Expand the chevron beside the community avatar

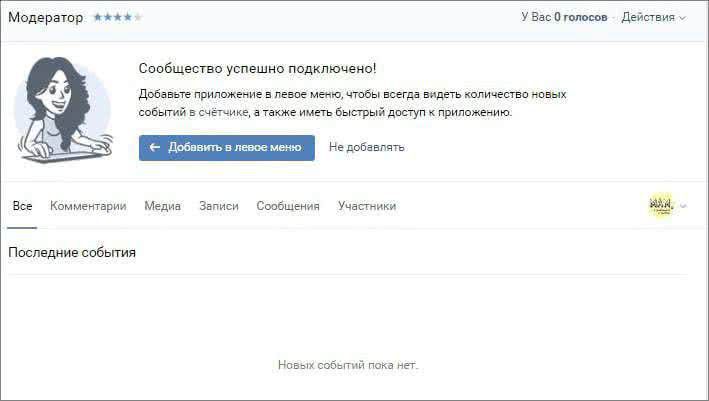(684, 207)
